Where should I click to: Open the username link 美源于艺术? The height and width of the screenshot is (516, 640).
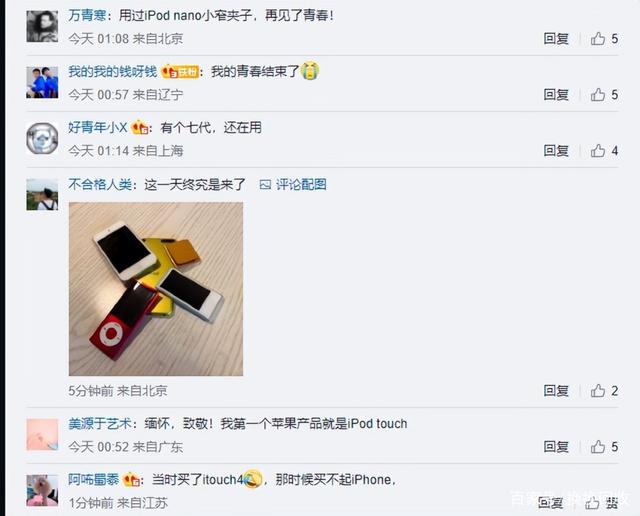(100, 424)
